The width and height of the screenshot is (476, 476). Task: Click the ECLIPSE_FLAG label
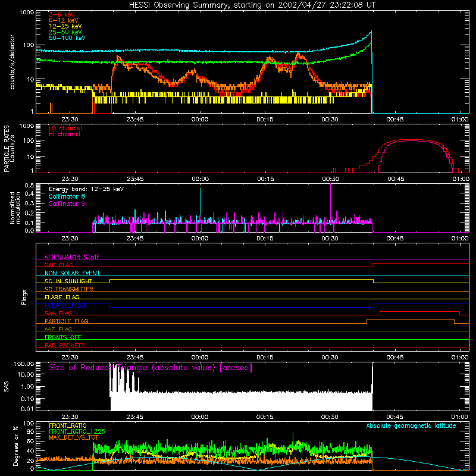point(65,305)
